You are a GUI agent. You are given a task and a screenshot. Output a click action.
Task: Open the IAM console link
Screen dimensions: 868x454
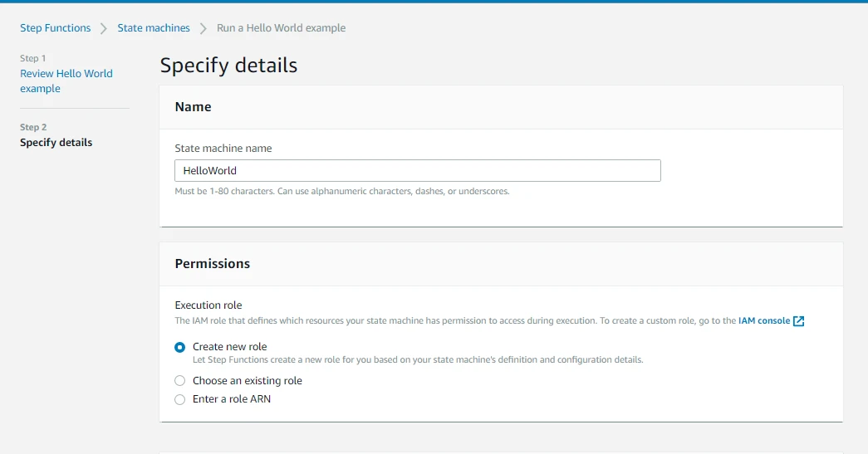(763, 320)
